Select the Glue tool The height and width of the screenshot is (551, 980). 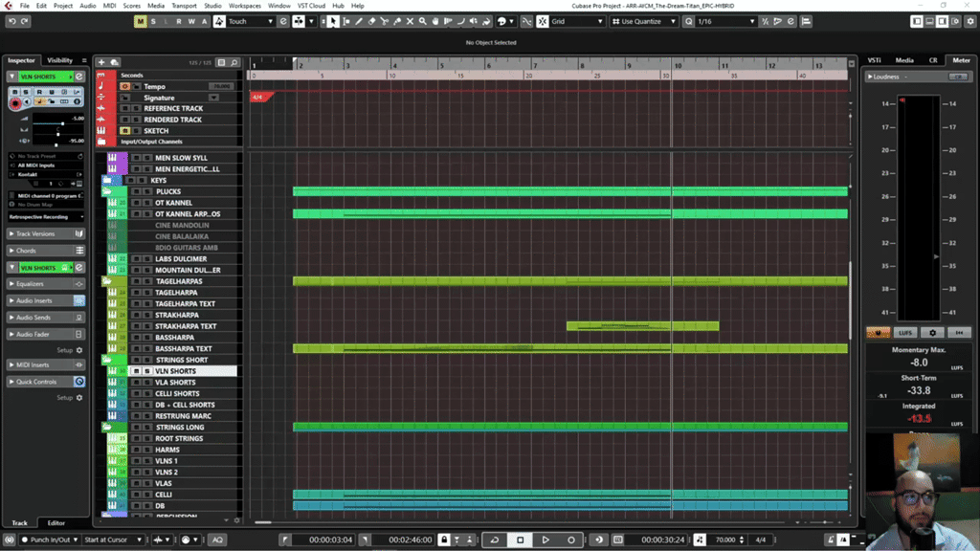coord(397,21)
